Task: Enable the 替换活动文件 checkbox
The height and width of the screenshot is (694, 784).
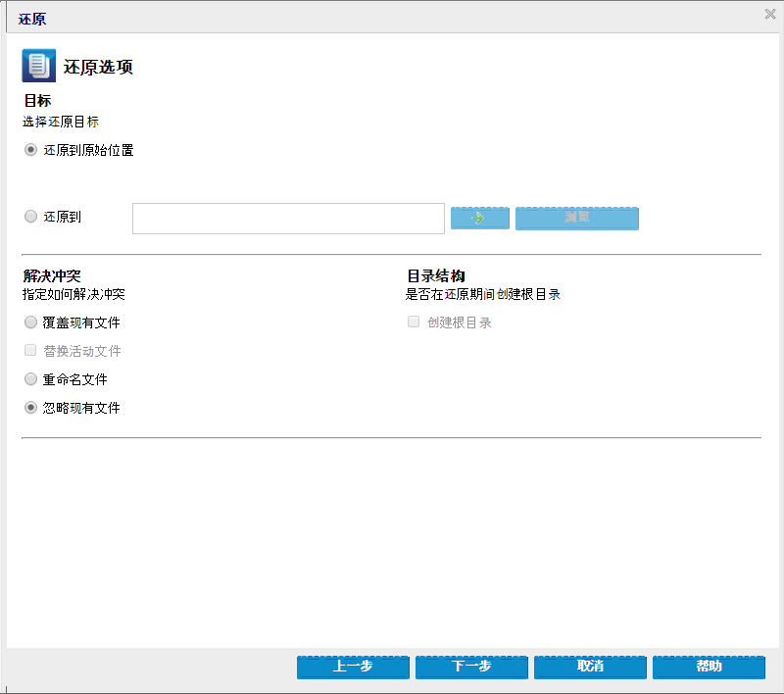Action: (x=30, y=351)
